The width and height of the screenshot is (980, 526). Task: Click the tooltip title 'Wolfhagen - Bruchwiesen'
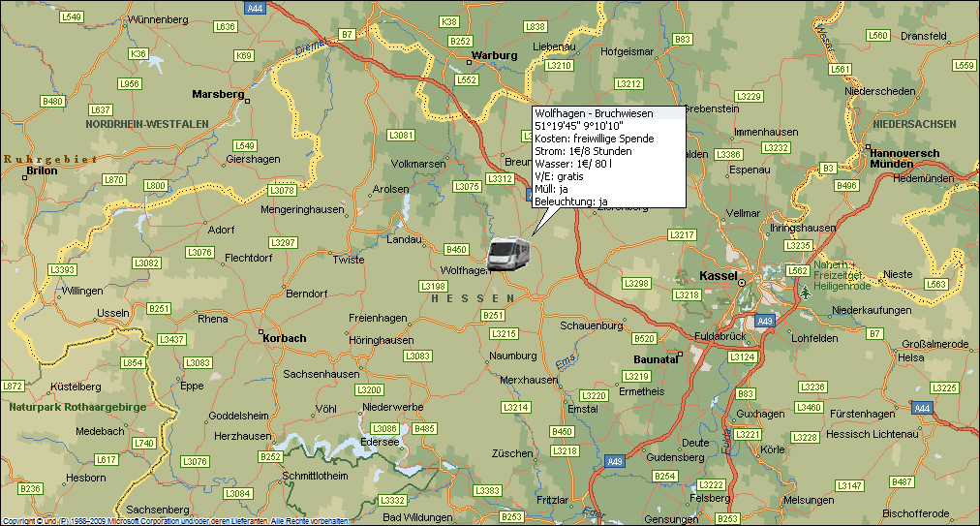(594, 114)
